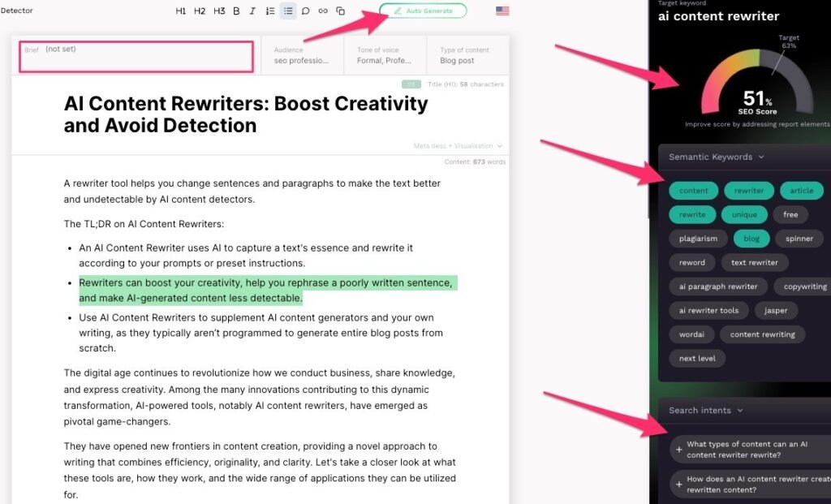The image size is (831, 504).
Task: Toggle the 'plagiarism' keyword chip
Action: (x=698, y=239)
